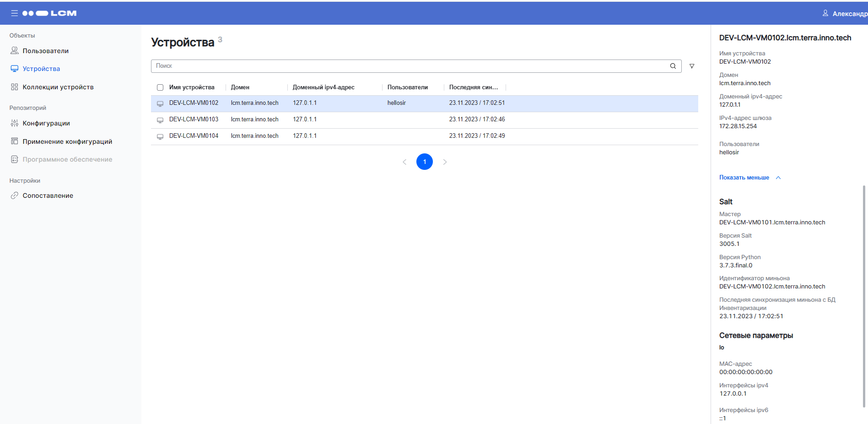Screen dimensions: 868x424
Task: Open the hamburger menu in header
Action: tap(14, 13)
